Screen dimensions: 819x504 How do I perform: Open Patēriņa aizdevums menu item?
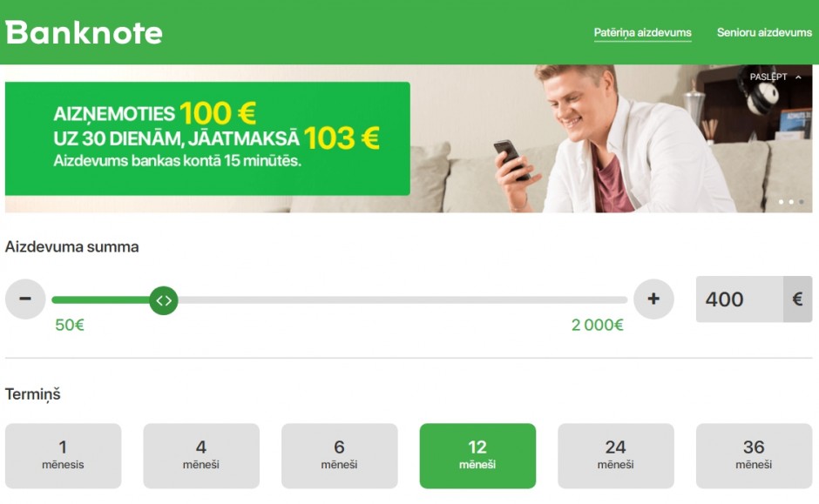click(642, 33)
